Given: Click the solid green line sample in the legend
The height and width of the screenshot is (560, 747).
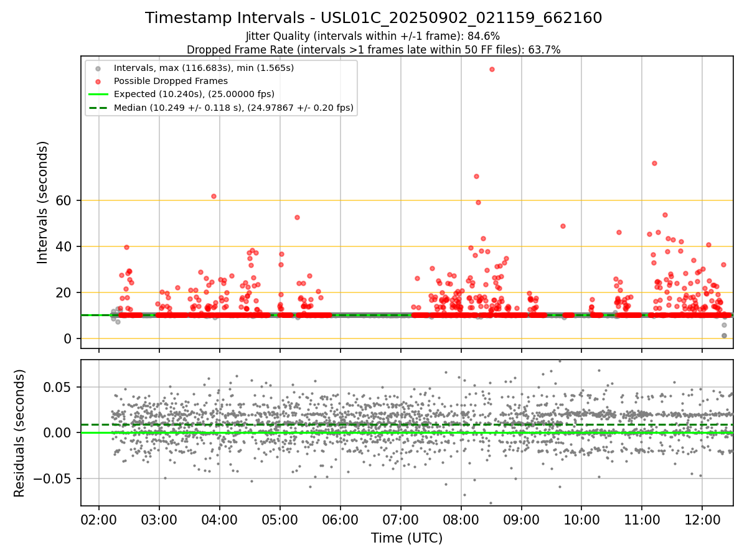Looking at the screenshot, I should pos(99,95).
